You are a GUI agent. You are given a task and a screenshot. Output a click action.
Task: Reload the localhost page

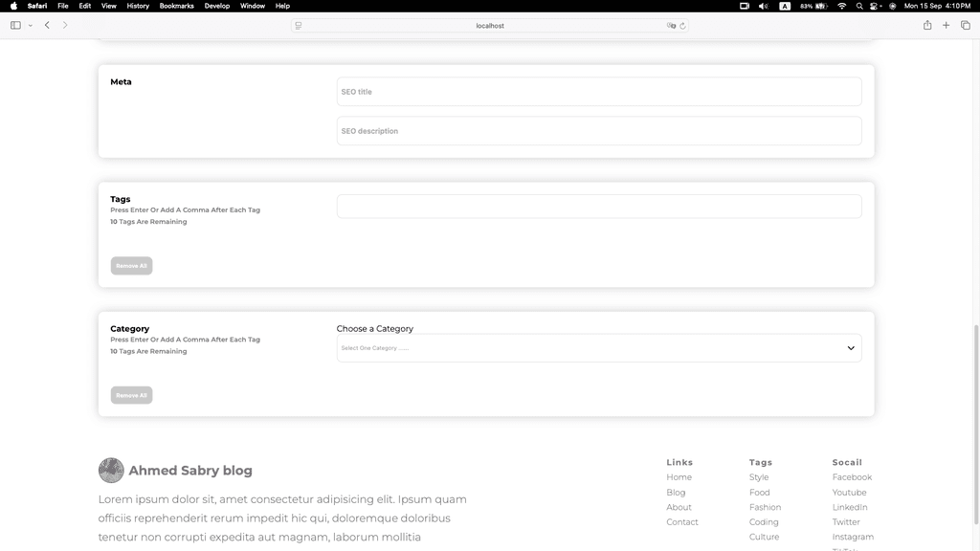(682, 26)
